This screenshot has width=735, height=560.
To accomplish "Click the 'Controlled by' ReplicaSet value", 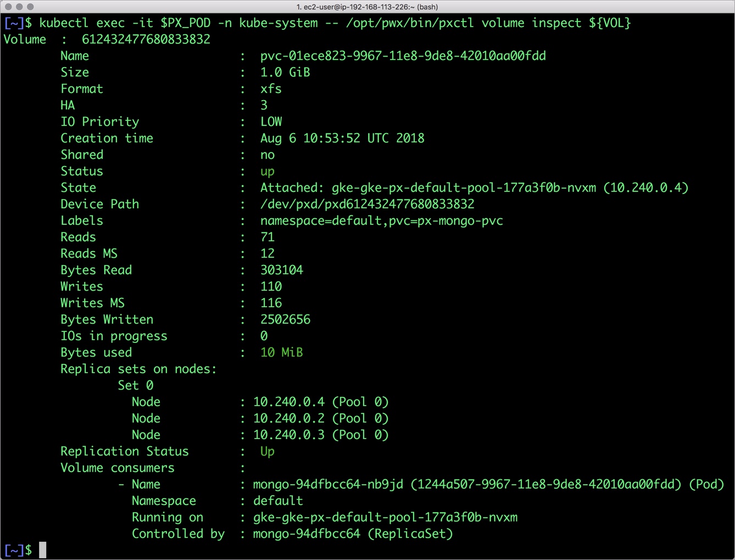I will (x=353, y=534).
